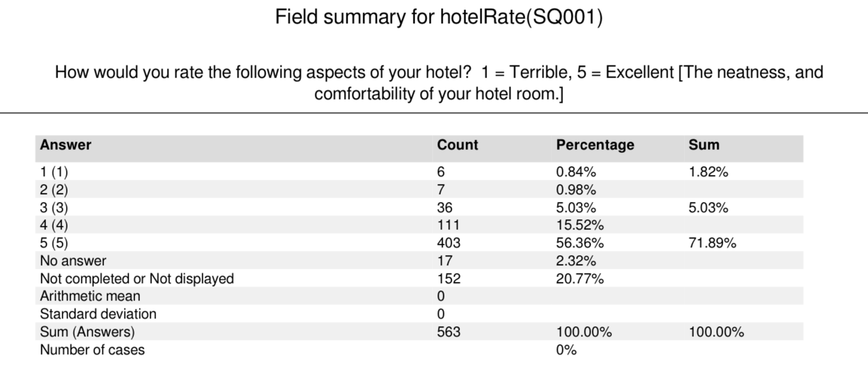Select the Answer column header
The image size is (868, 368).
pos(66,145)
